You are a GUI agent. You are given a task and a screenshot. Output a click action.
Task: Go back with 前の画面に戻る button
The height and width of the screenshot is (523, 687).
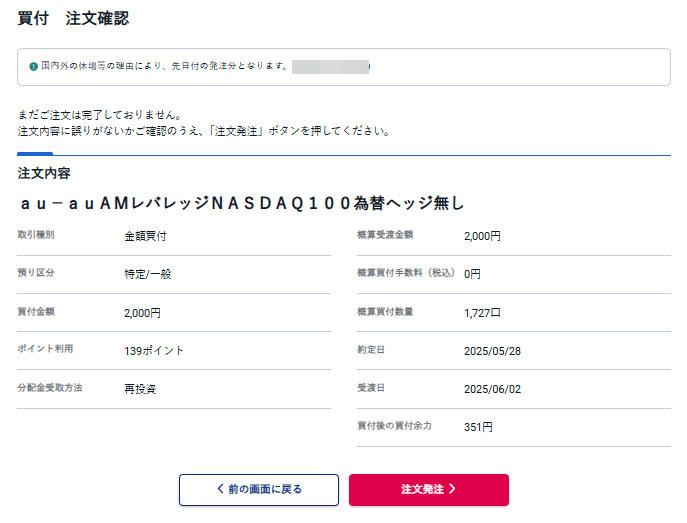(258, 489)
